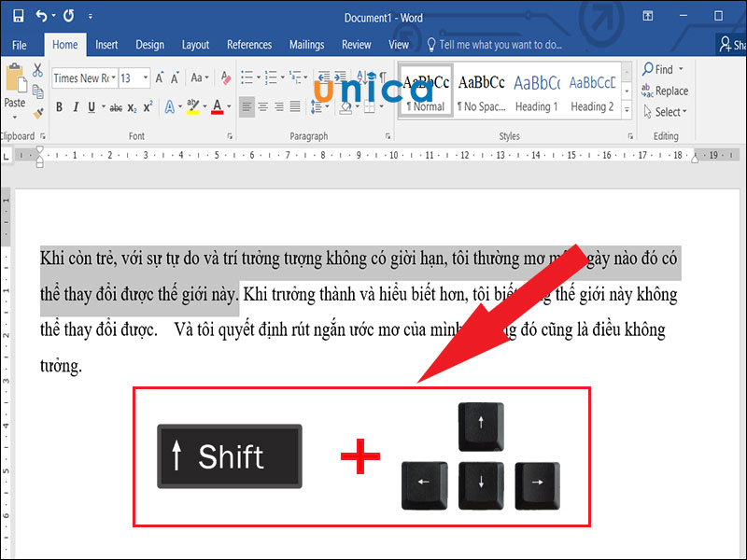Toggle the show paragraph marks button
Image resolution: width=747 pixels, height=560 pixels.
pyautogui.click(x=383, y=76)
